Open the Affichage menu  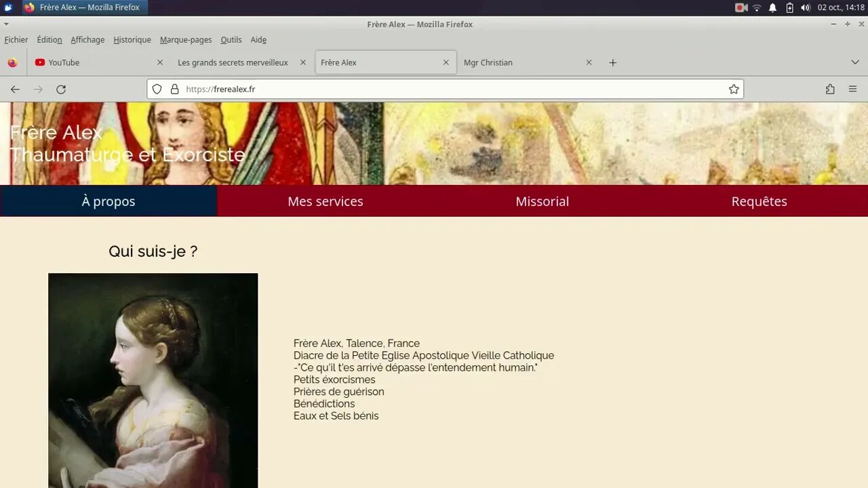(x=87, y=40)
